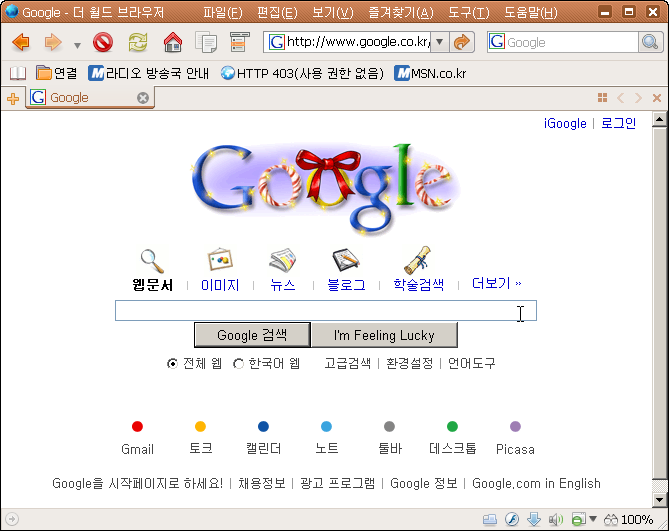Click the 100% zoom level control
The height and width of the screenshot is (531, 669).
[628, 519]
